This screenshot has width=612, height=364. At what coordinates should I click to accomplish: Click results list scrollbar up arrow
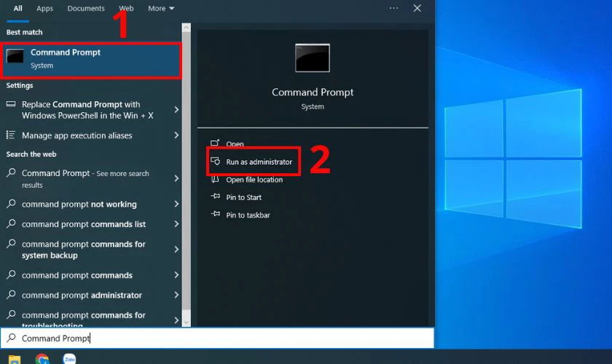pyautogui.click(x=187, y=28)
